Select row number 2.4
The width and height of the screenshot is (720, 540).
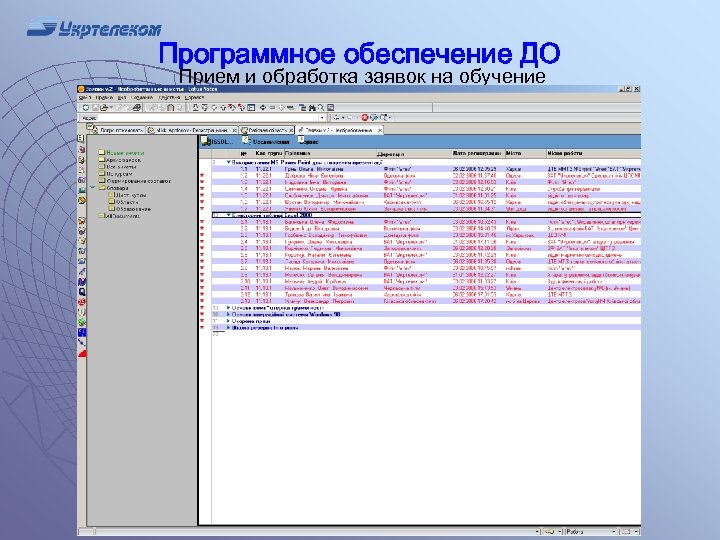click(426, 242)
